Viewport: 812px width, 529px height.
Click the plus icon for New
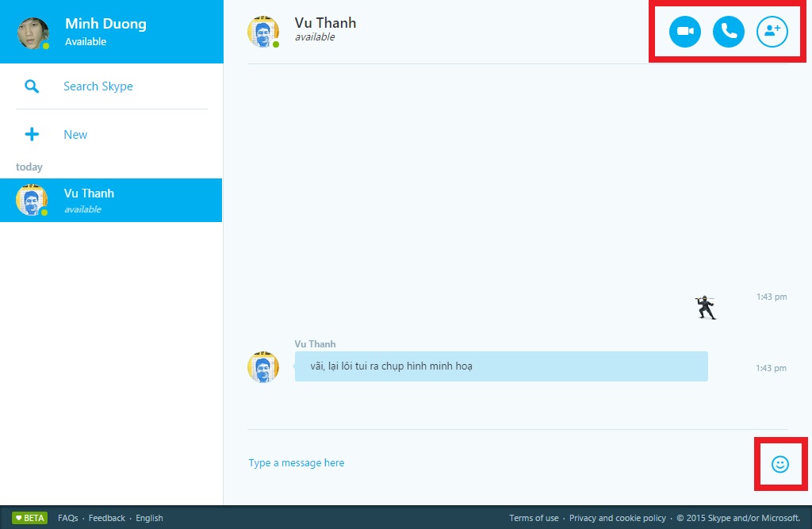[x=32, y=134]
